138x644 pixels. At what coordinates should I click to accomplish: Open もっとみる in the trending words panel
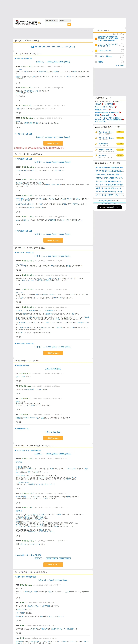pos(120,65)
